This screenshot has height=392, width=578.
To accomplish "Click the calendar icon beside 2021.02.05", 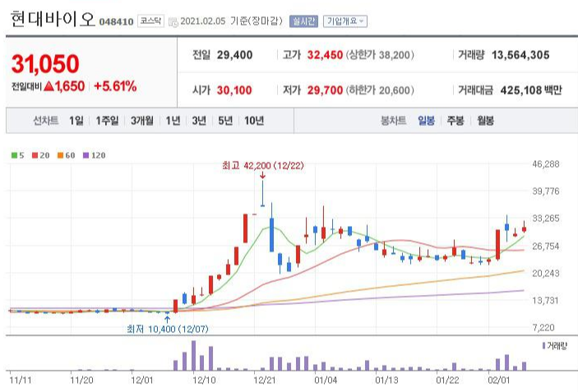I will point(173,21).
